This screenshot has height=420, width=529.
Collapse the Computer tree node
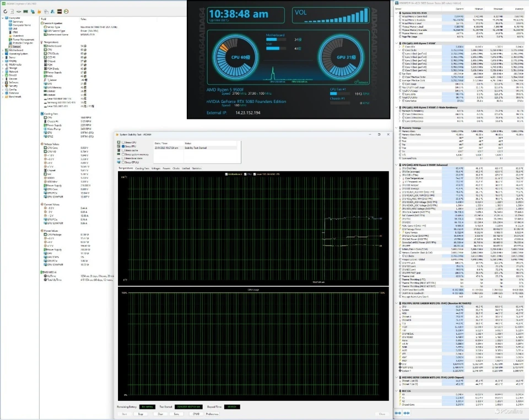pyautogui.click(x=2, y=18)
